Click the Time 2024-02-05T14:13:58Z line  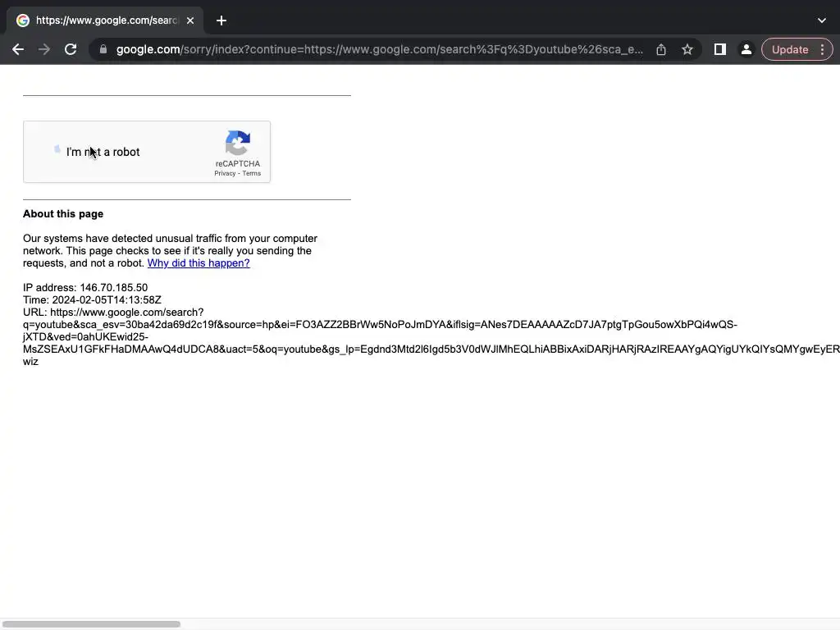(x=92, y=300)
